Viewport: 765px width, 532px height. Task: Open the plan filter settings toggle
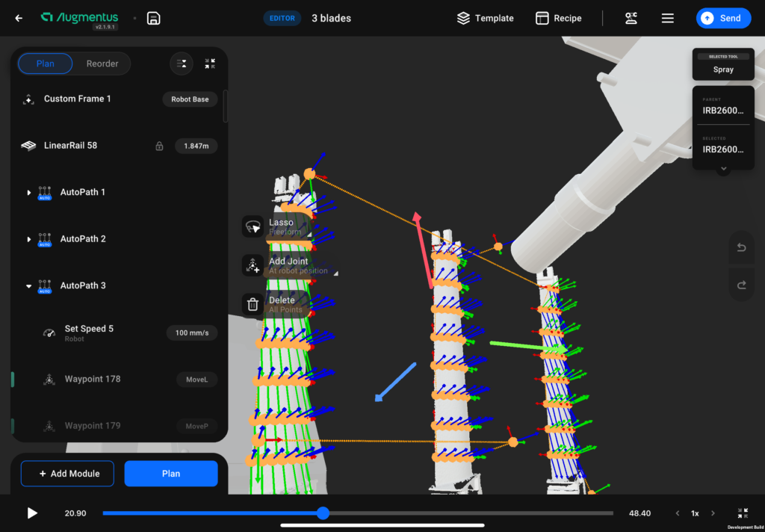pos(182,64)
